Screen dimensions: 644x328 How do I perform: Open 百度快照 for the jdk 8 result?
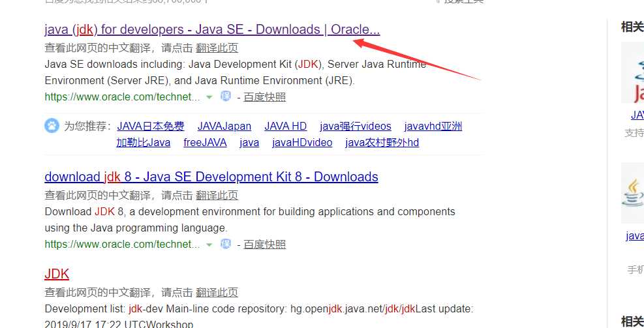(x=264, y=245)
